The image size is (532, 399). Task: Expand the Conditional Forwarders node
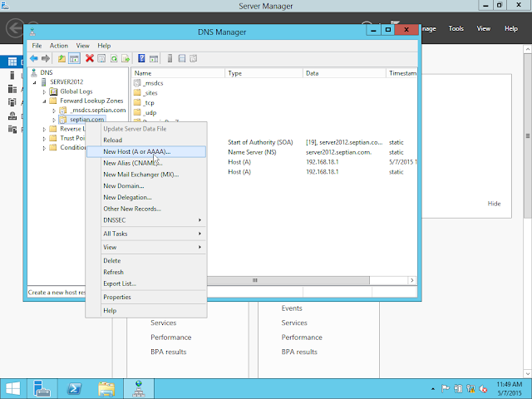coord(44,148)
